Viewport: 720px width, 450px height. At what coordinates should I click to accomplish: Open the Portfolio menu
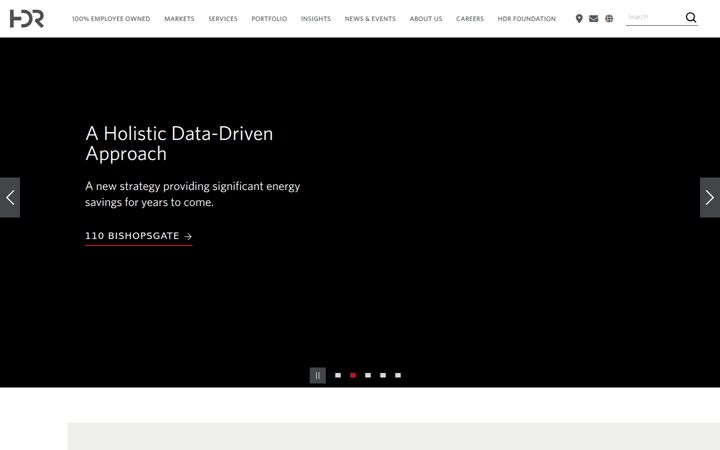[x=269, y=19]
